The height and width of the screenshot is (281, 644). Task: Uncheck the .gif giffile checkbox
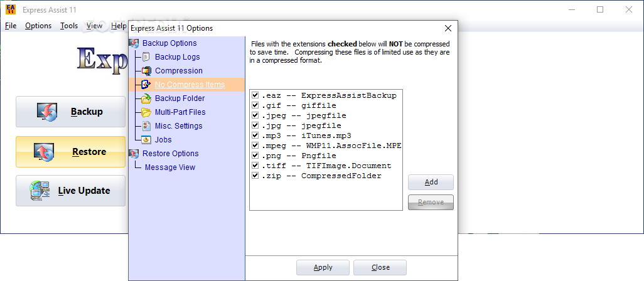coord(255,105)
